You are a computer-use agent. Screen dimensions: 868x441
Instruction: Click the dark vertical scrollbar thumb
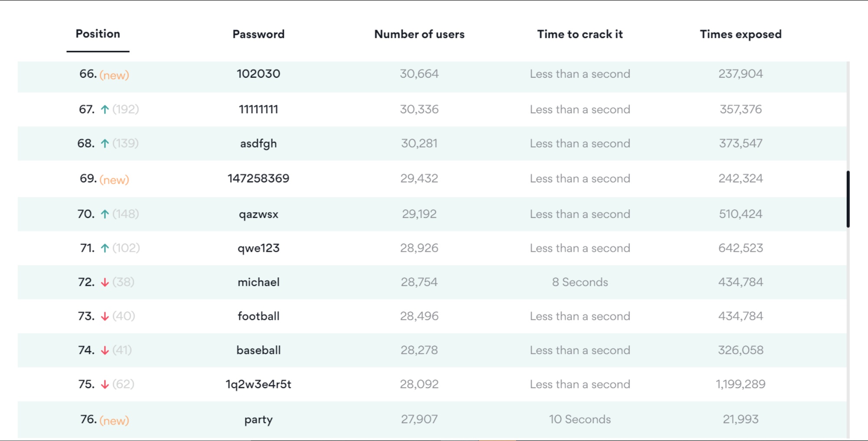tap(848, 199)
